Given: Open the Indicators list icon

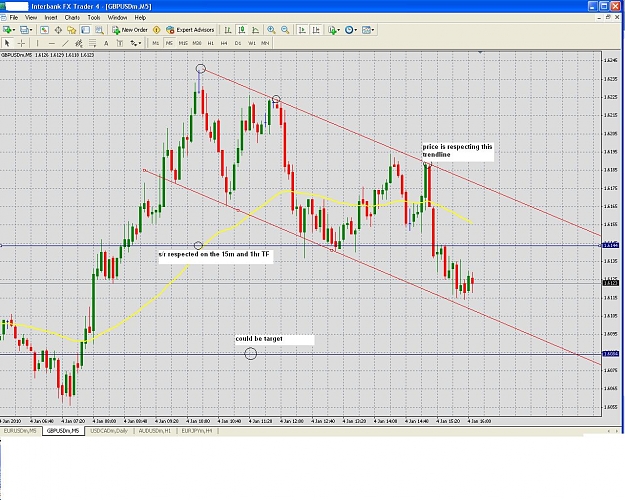Looking at the screenshot, I should pyautogui.click(x=332, y=30).
